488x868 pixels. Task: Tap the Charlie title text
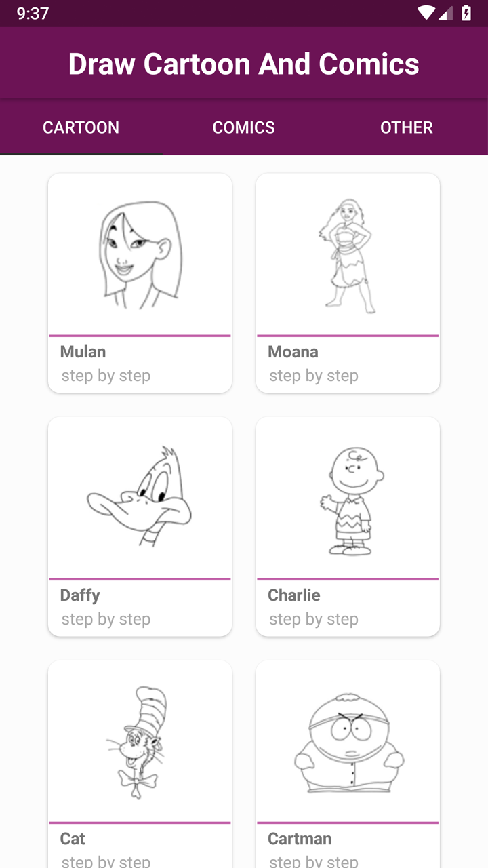tap(294, 595)
